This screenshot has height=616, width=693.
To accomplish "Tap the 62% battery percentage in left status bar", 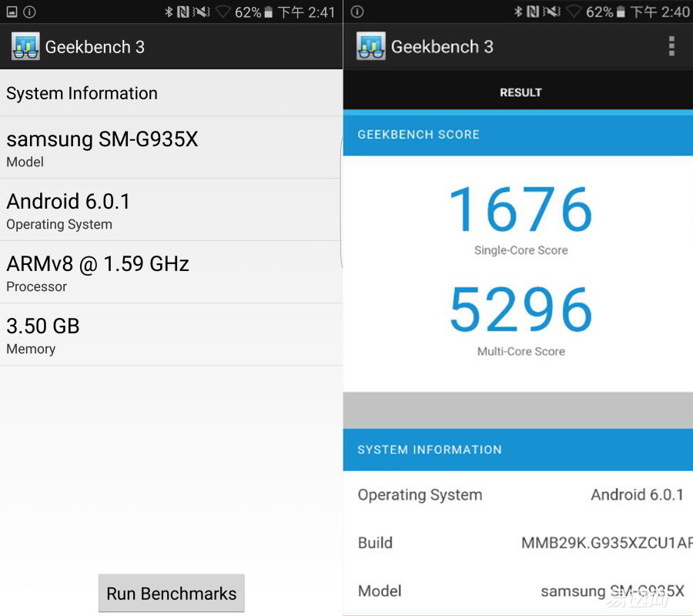I will [x=248, y=12].
